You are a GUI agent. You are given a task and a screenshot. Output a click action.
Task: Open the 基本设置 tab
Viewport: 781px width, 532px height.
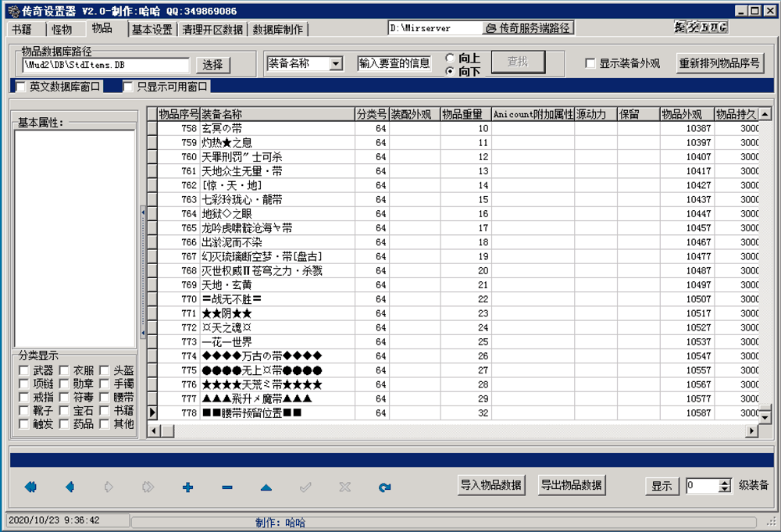coord(152,30)
